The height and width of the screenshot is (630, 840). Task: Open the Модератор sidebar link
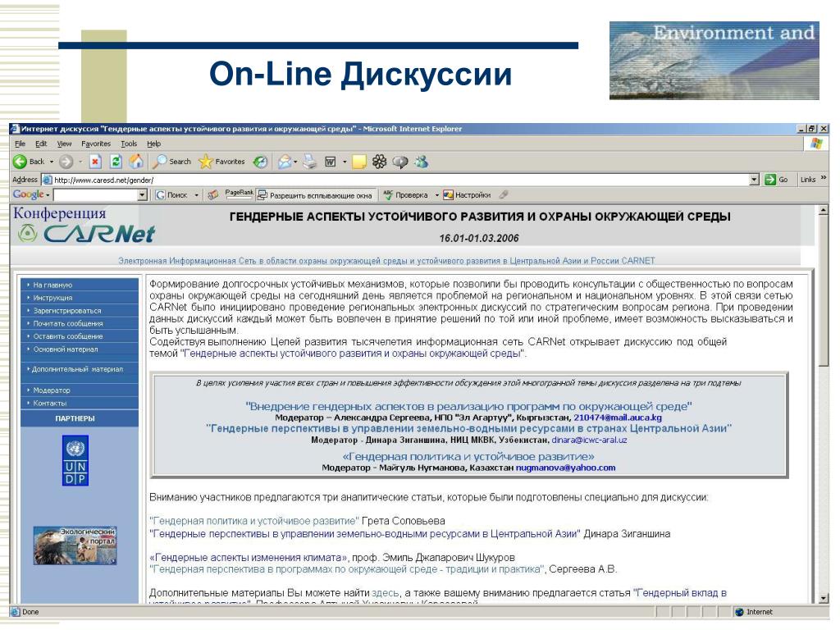(52, 390)
